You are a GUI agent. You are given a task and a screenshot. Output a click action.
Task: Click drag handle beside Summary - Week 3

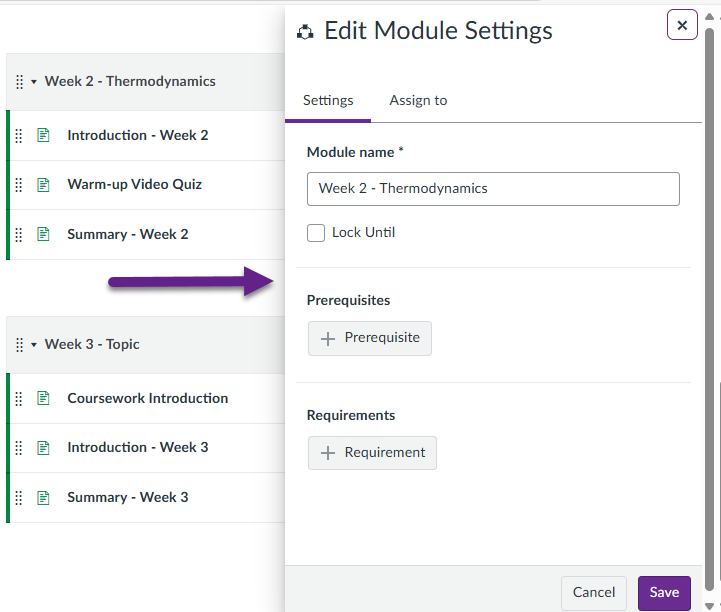[x=19, y=498]
